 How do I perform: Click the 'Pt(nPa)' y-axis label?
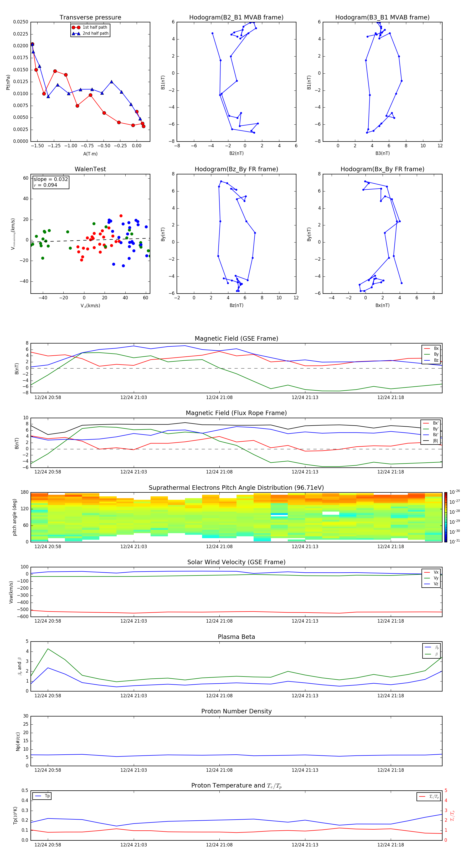(8, 82)
